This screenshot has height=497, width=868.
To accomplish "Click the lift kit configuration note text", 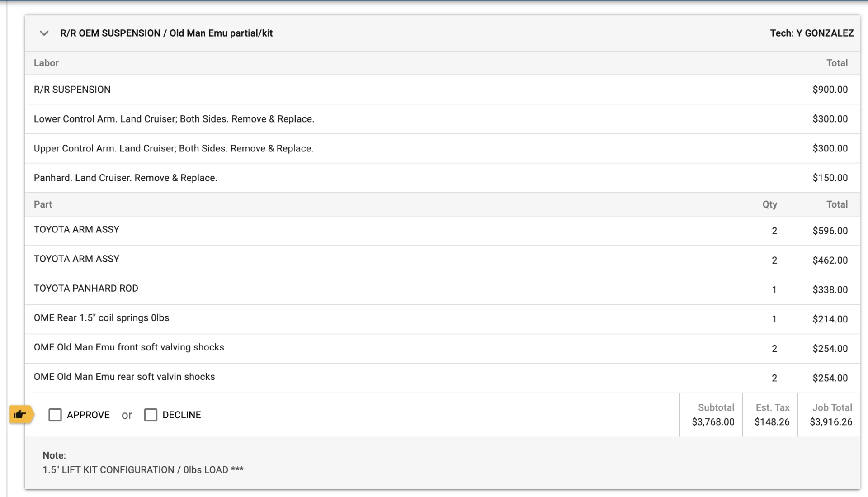I will [x=143, y=470].
